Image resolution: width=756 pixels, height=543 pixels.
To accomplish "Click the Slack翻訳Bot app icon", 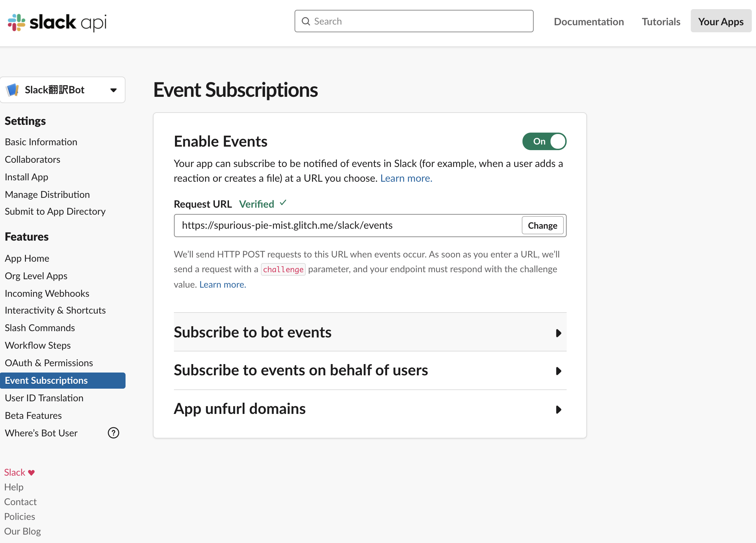I will point(13,90).
